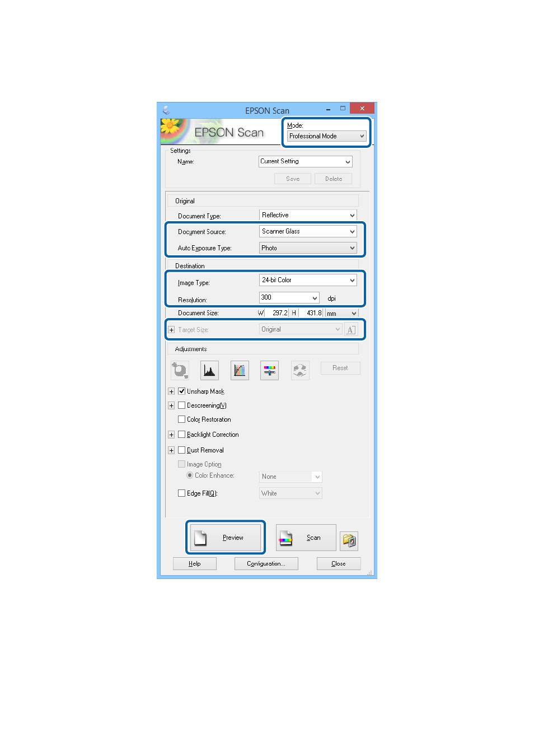Click the Delete settings button

pos(334,179)
